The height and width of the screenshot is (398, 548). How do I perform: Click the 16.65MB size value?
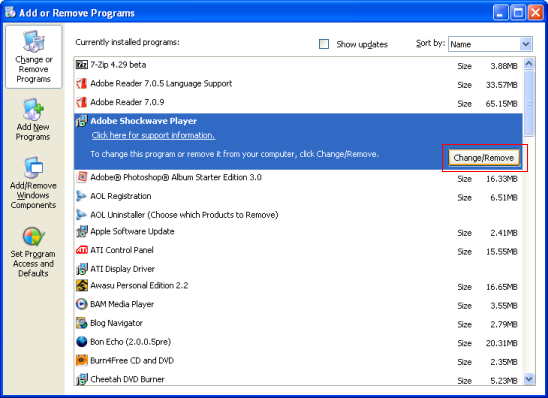tap(502, 287)
